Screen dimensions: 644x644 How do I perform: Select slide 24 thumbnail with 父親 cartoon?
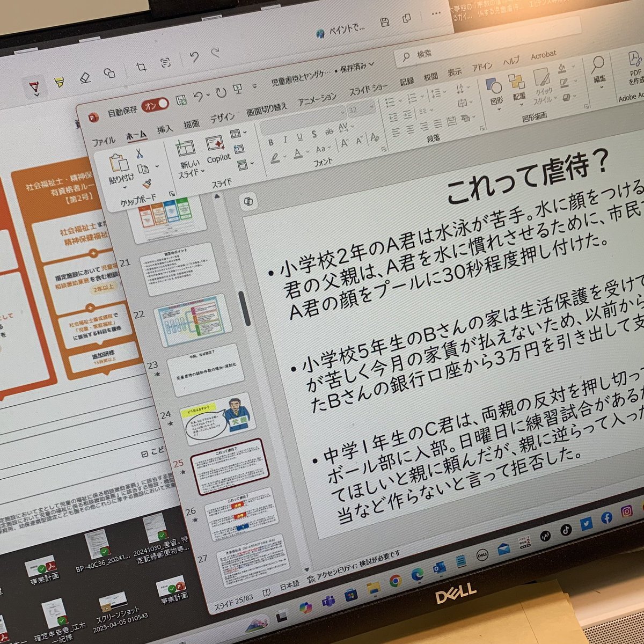[218, 418]
